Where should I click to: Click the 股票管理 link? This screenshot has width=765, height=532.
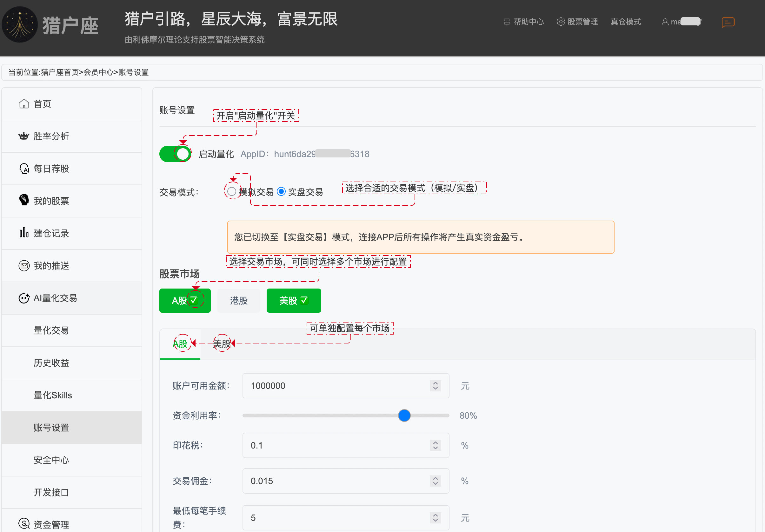[582, 22]
